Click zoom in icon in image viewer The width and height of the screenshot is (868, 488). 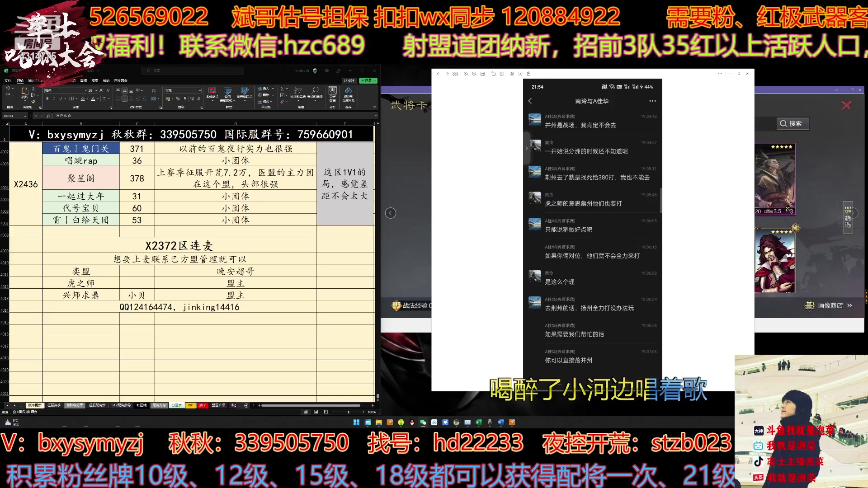coord(466,74)
